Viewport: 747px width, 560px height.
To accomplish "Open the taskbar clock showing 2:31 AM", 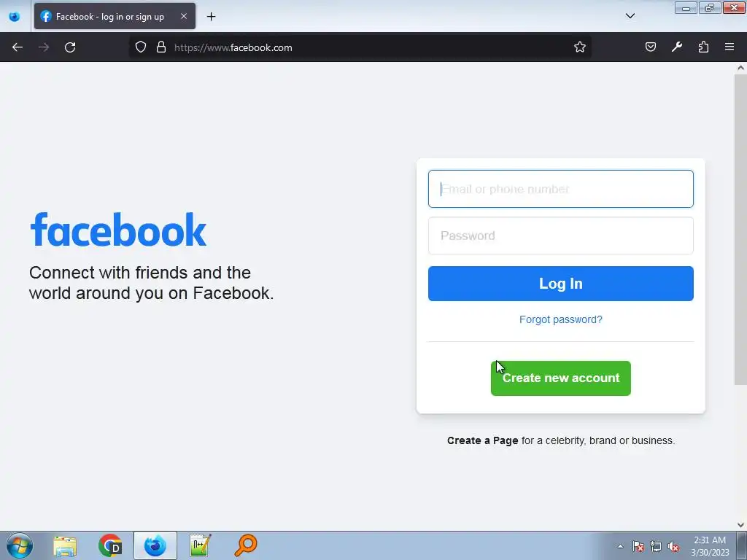I will [x=710, y=546].
